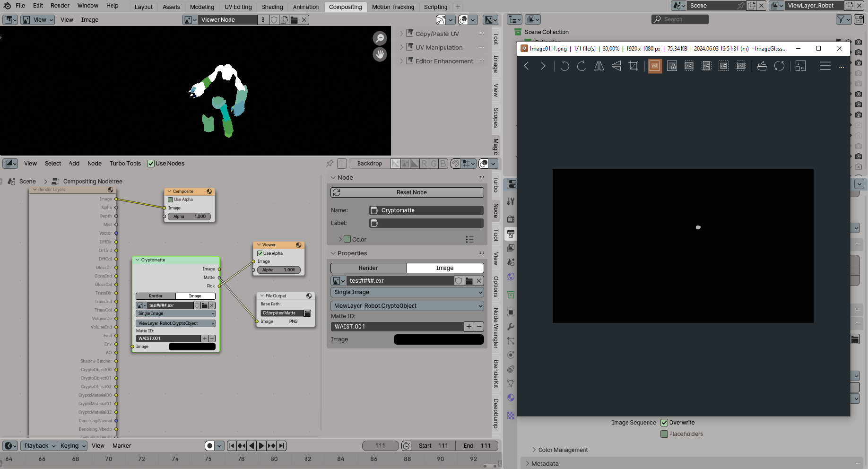Click the Alpha slider on the Viewer node
Image resolution: width=868 pixels, height=469 pixels.
pyautogui.click(x=279, y=270)
